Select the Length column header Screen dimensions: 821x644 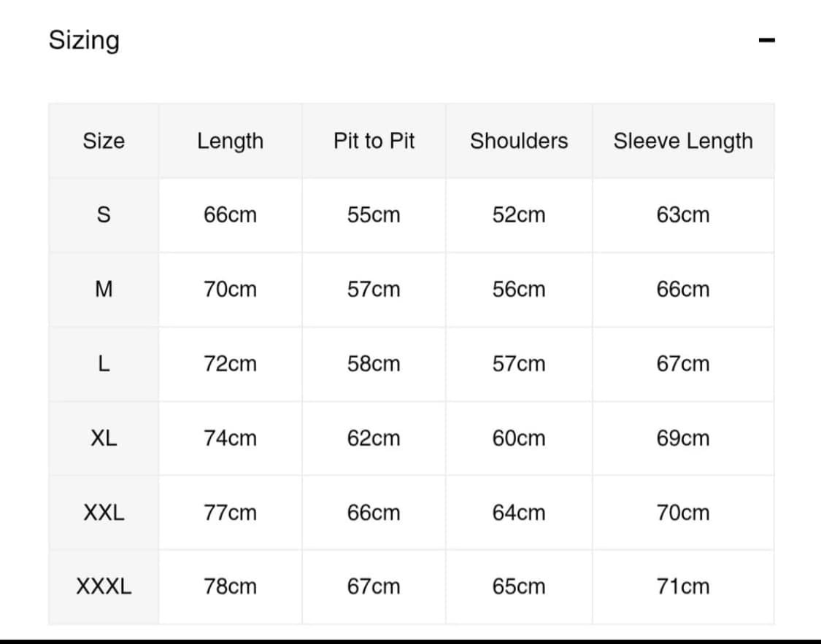point(231,141)
